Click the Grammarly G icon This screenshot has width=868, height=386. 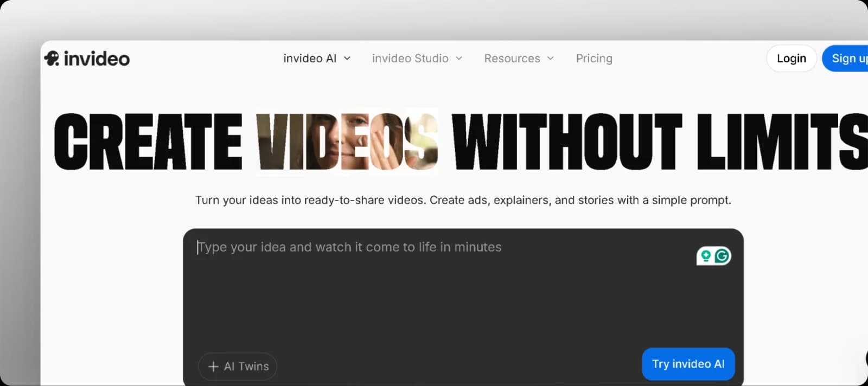[722, 256]
